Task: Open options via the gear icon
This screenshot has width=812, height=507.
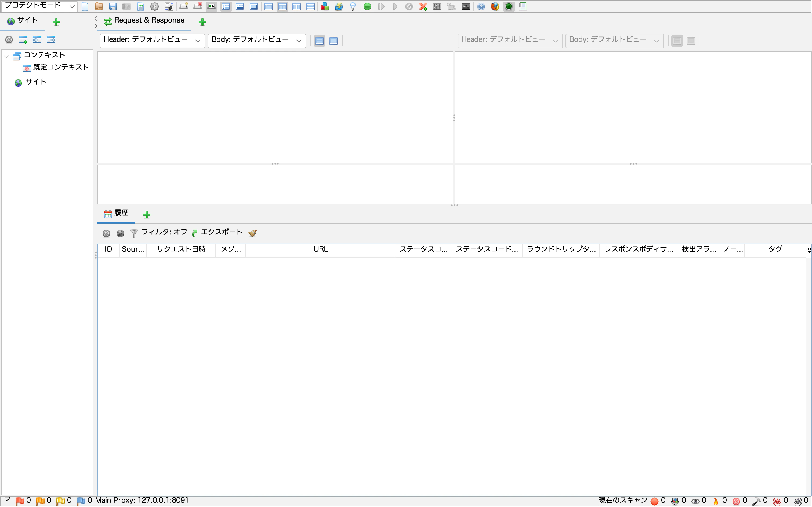Action: pos(154,6)
